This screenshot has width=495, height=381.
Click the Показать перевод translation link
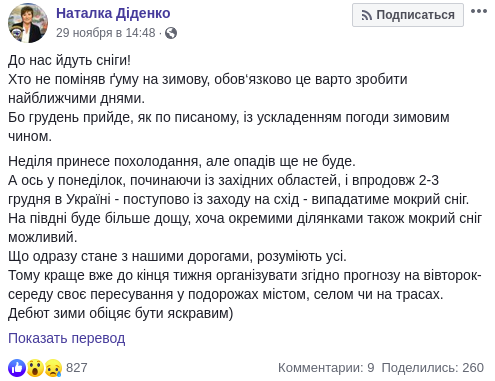point(67,338)
